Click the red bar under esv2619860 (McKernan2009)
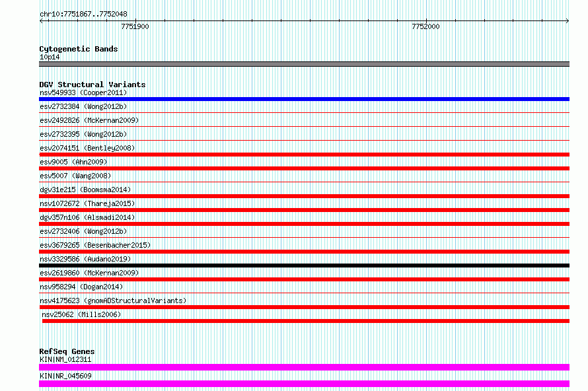Viewport: 588px width, 391px height. [x=304, y=279]
